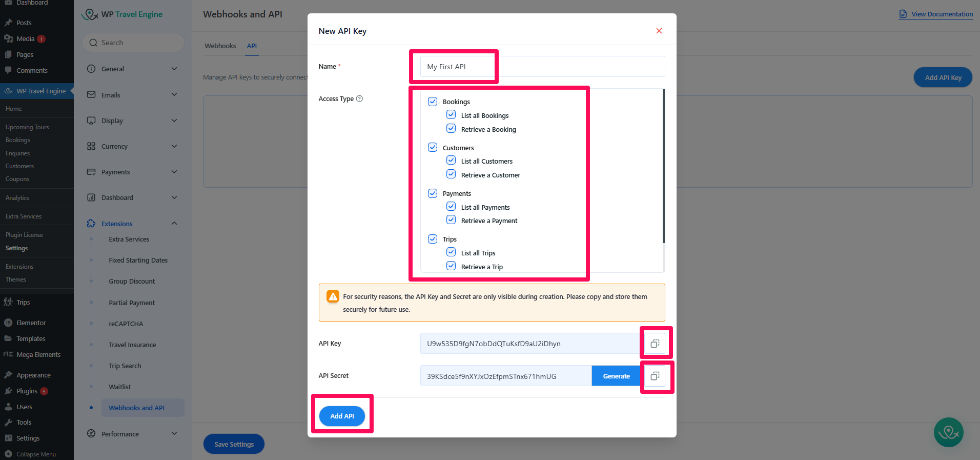Generate a new API Secret
The width and height of the screenshot is (980, 460).
click(616, 376)
